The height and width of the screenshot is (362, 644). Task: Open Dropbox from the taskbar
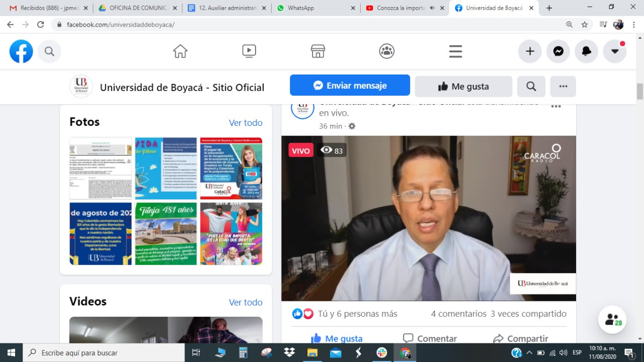pyautogui.click(x=289, y=352)
